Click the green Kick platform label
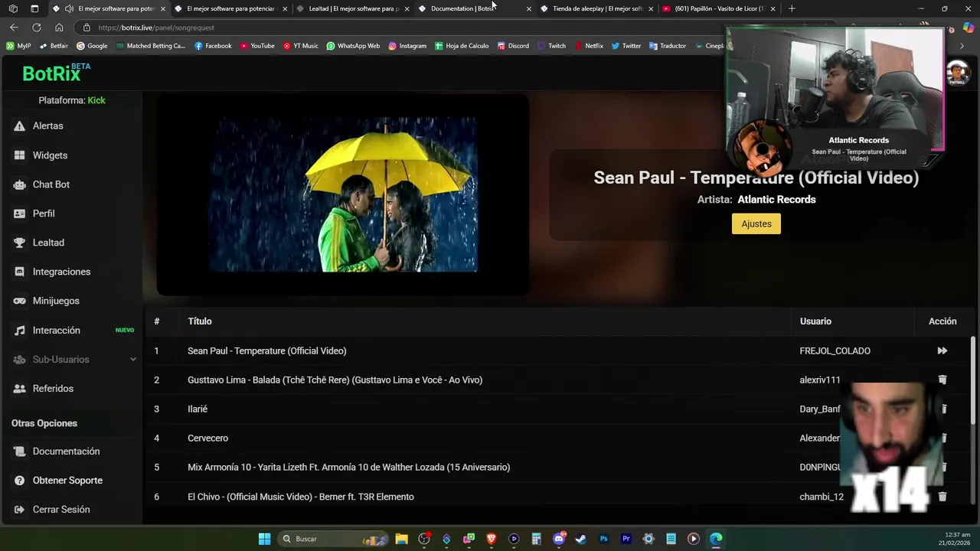Viewport: 980px width, 551px height. click(x=96, y=100)
